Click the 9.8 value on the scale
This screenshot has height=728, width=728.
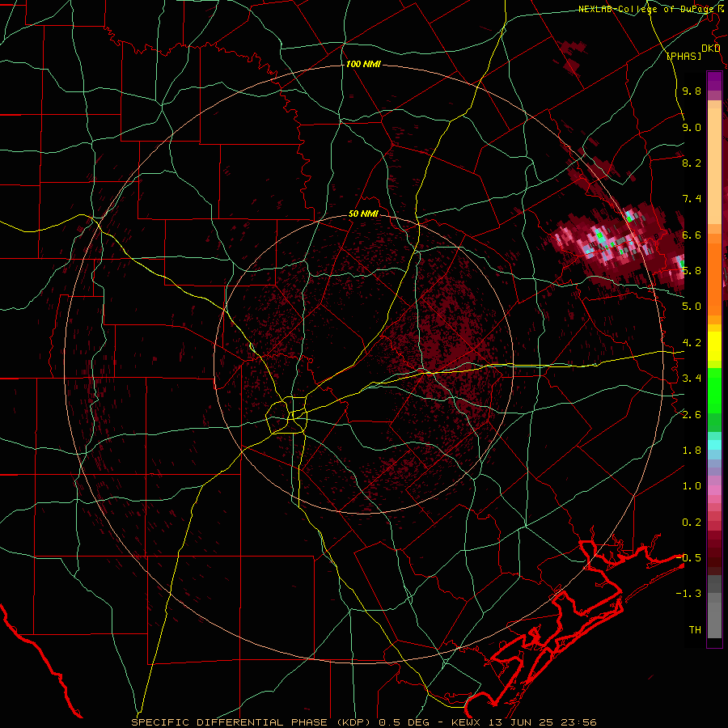(692, 91)
